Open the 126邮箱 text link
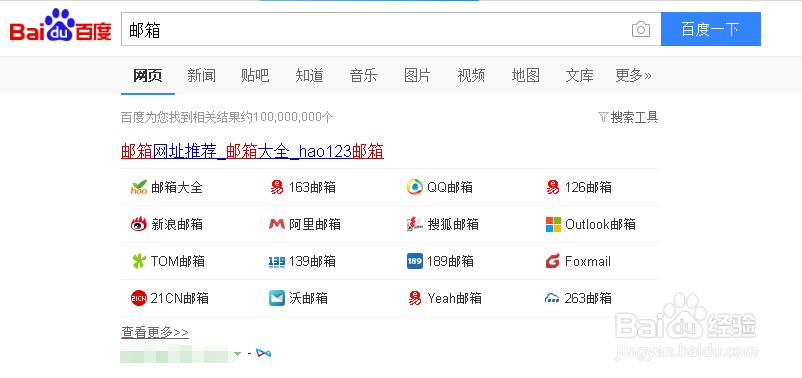 588,187
